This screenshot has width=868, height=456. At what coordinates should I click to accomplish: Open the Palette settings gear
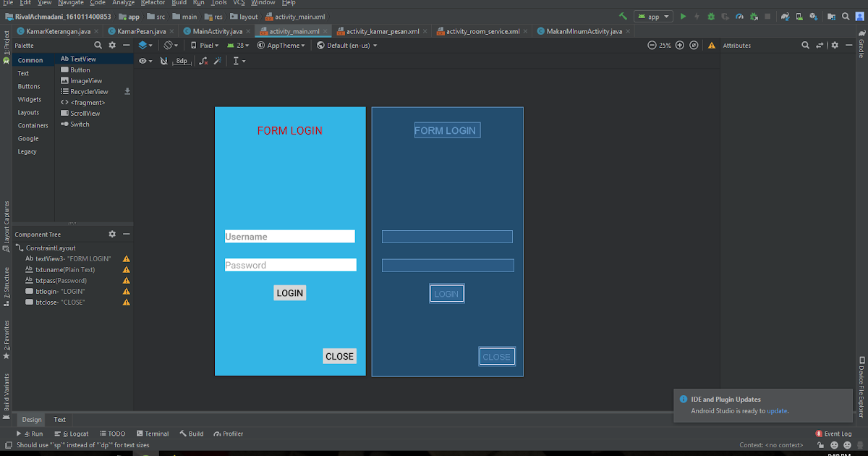(112, 45)
